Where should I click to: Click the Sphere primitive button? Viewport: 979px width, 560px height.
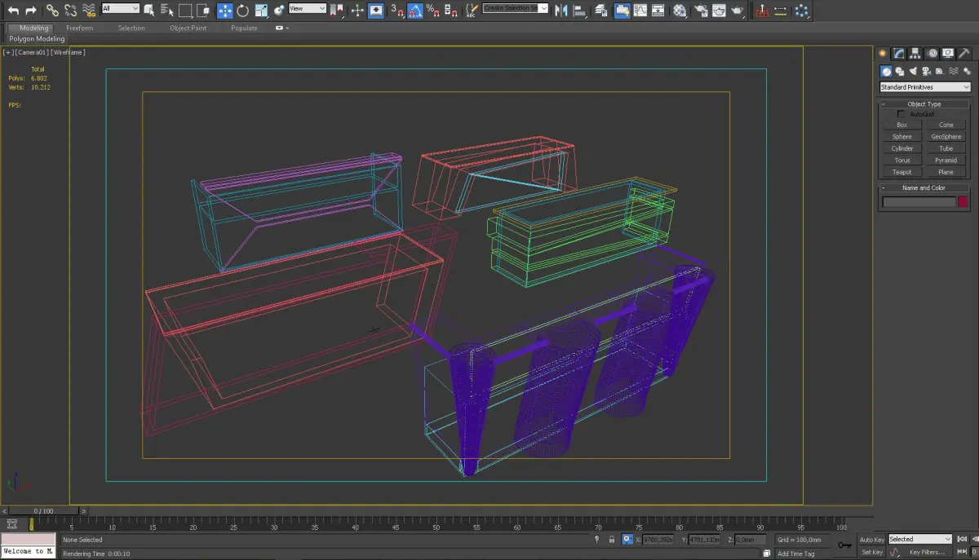(901, 137)
